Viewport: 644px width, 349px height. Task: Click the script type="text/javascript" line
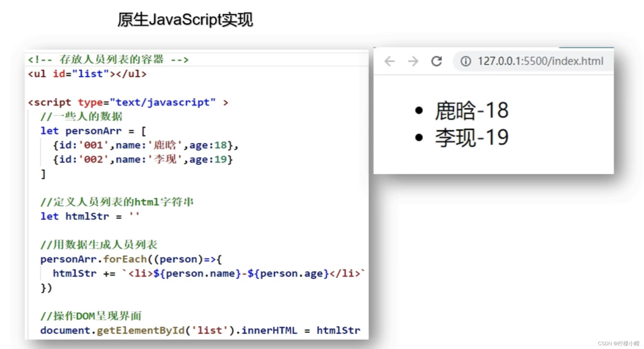point(128,103)
